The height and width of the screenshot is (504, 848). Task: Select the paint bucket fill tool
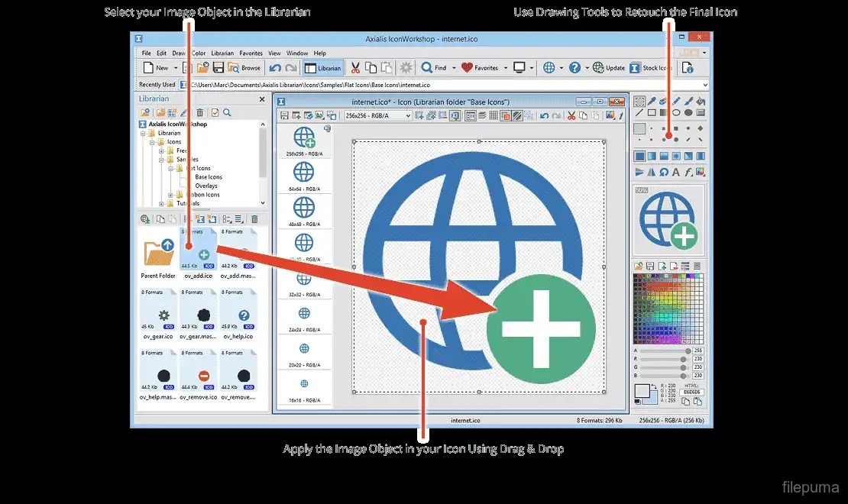[701, 101]
